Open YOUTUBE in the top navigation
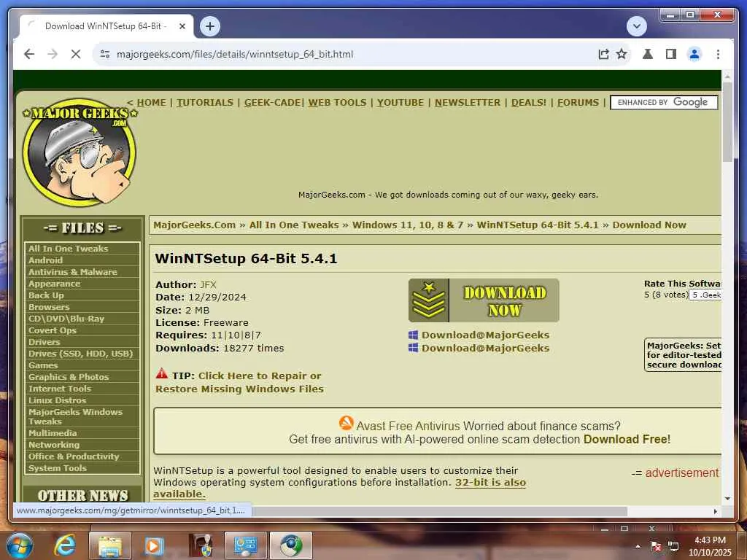Viewport: 747px width, 560px height. point(400,102)
